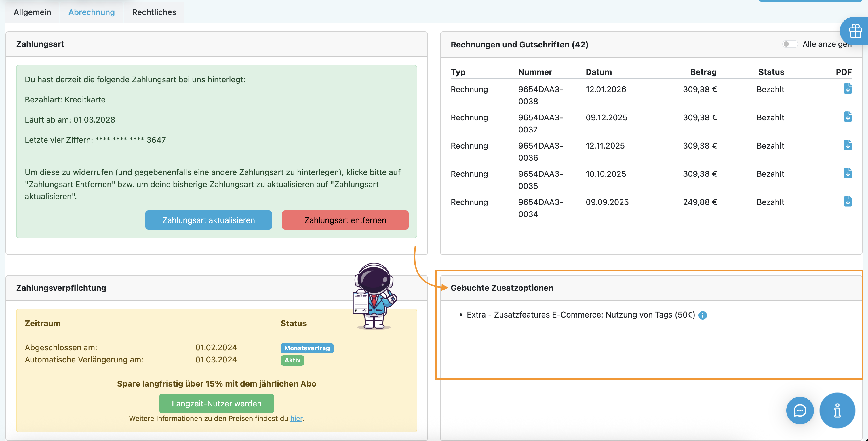
Task: Switch to the Allgemein tab
Action: click(x=32, y=12)
